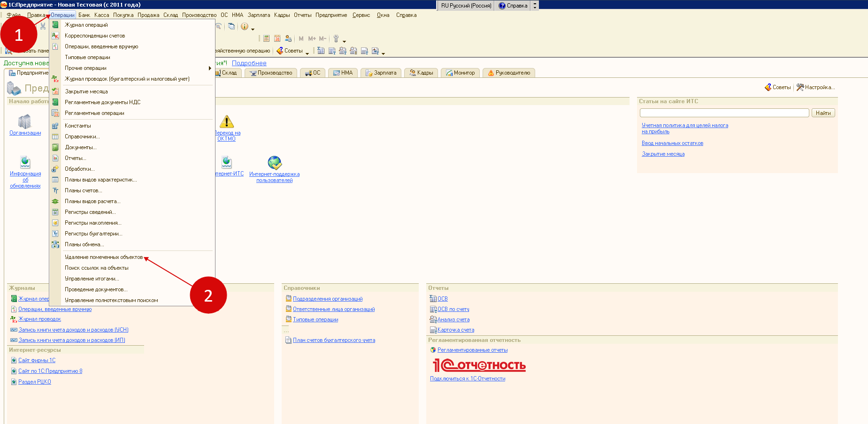The height and width of the screenshot is (424, 868).
Task: Click the M+ memory add button
Action: (x=312, y=38)
